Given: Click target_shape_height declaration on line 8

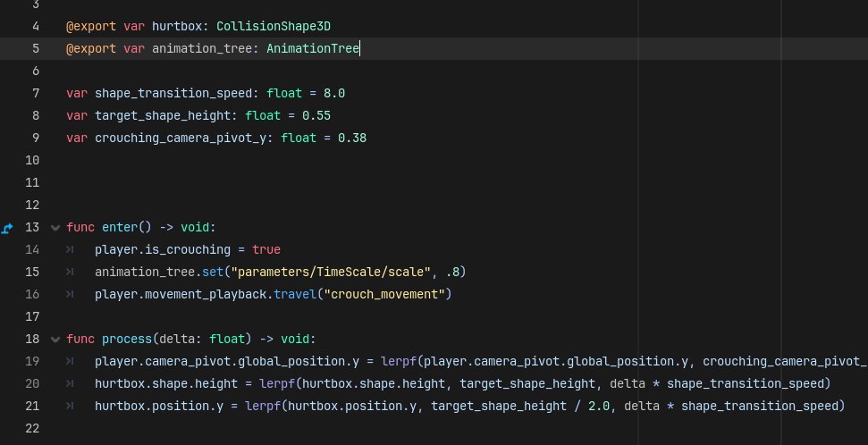Looking at the screenshot, I should point(163,115).
